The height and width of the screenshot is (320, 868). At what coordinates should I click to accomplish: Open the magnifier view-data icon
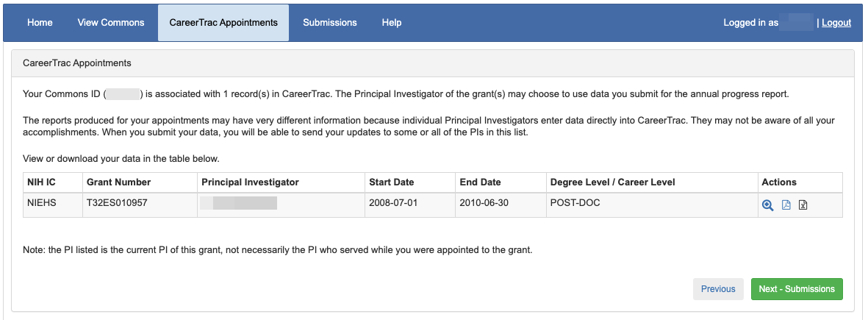(x=767, y=205)
